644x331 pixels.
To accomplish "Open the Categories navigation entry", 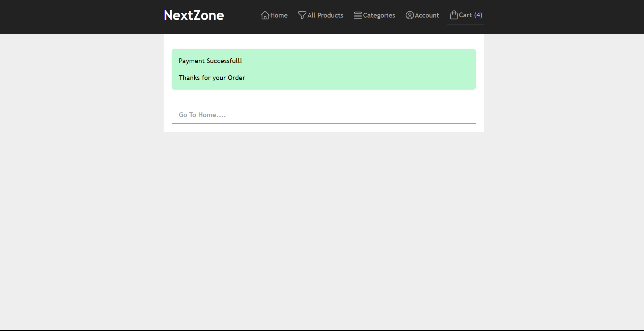I will pyautogui.click(x=379, y=16).
